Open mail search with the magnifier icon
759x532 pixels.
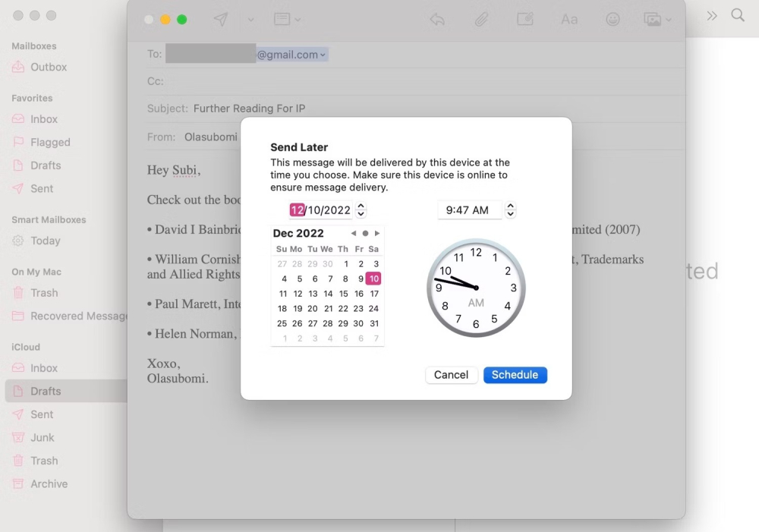pos(738,14)
